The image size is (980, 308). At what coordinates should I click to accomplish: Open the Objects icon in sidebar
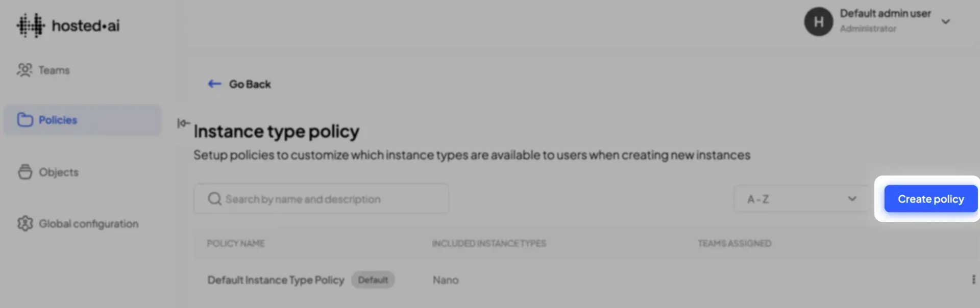(x=25, y=172)
